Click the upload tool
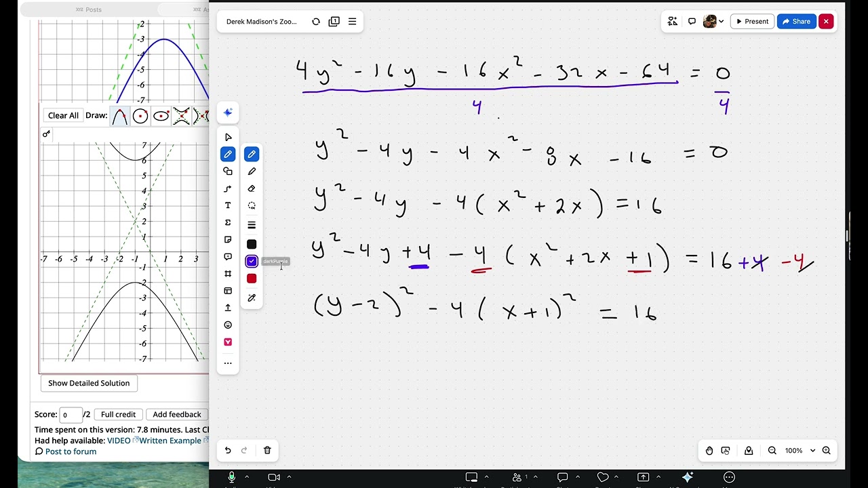The width and height of the screenshot is (868, 488). point(228,308)
